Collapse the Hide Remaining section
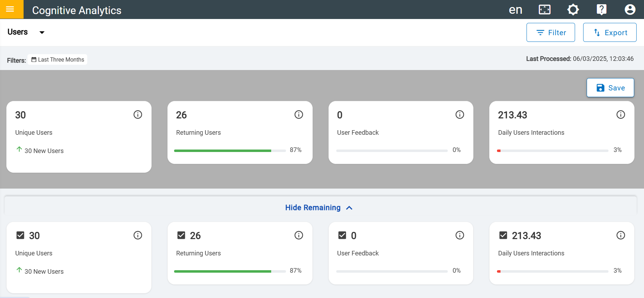 pos(319,208)
